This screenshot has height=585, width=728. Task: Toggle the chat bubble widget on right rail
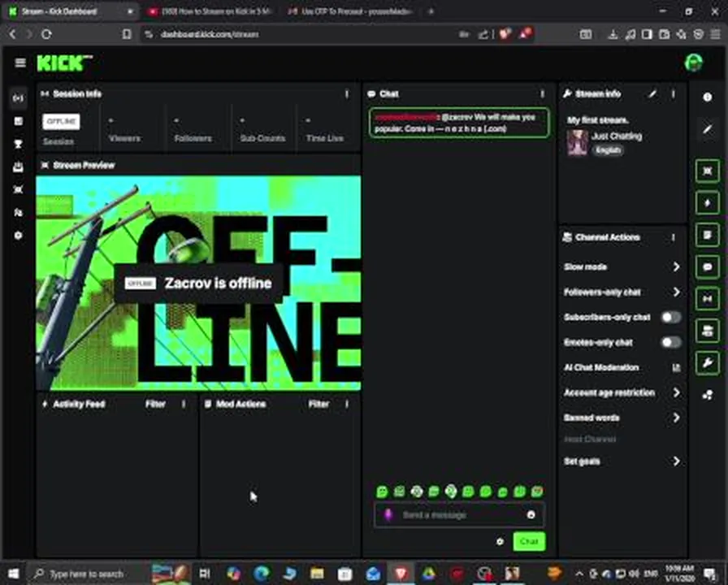click(x=707, y=267)
